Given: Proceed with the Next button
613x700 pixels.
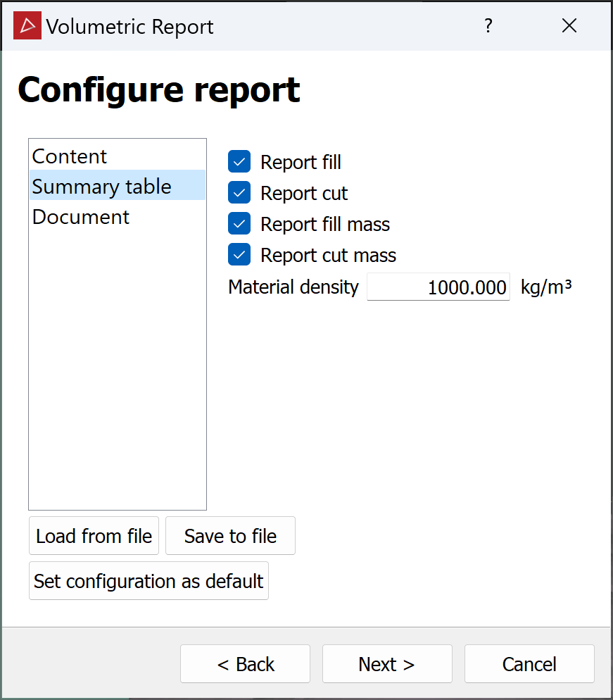Looking at the screenshot, I should coord(386,664).
